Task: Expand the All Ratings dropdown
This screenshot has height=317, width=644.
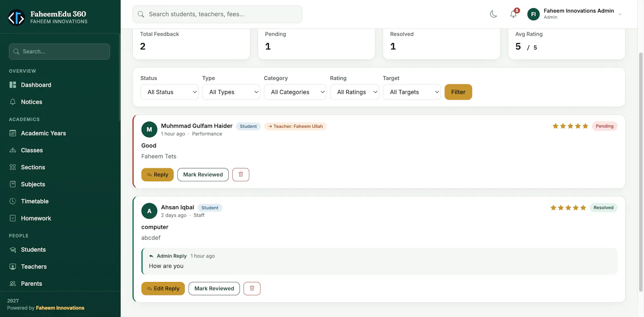Action: 355,92
